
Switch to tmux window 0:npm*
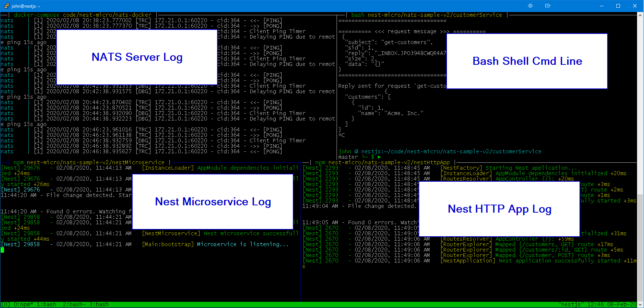click(24, 304)
